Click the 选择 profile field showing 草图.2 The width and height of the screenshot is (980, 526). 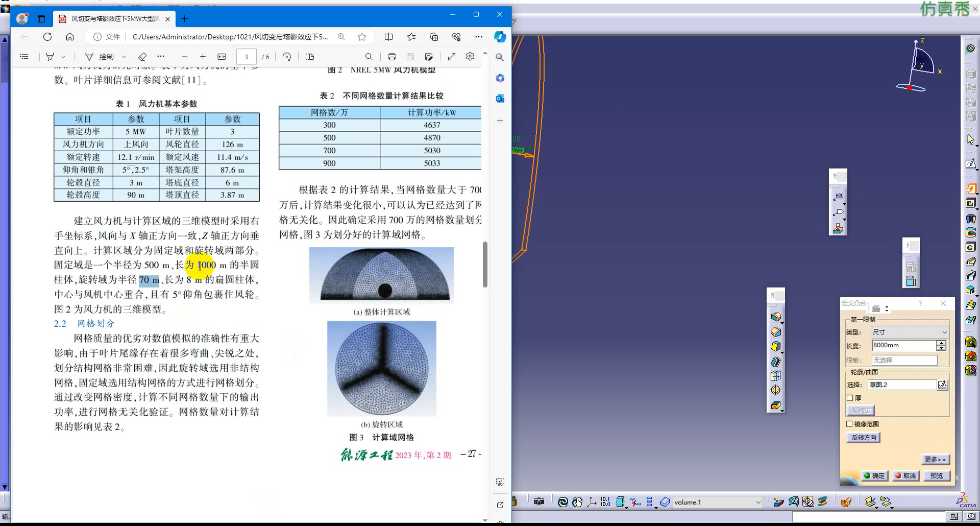pyautogui.click(x=902, y=385)
